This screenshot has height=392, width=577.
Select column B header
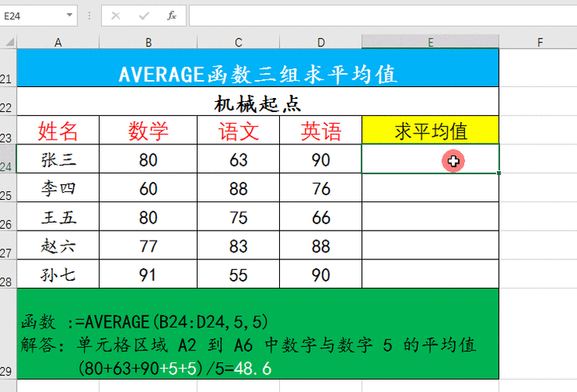coord(148,42)
